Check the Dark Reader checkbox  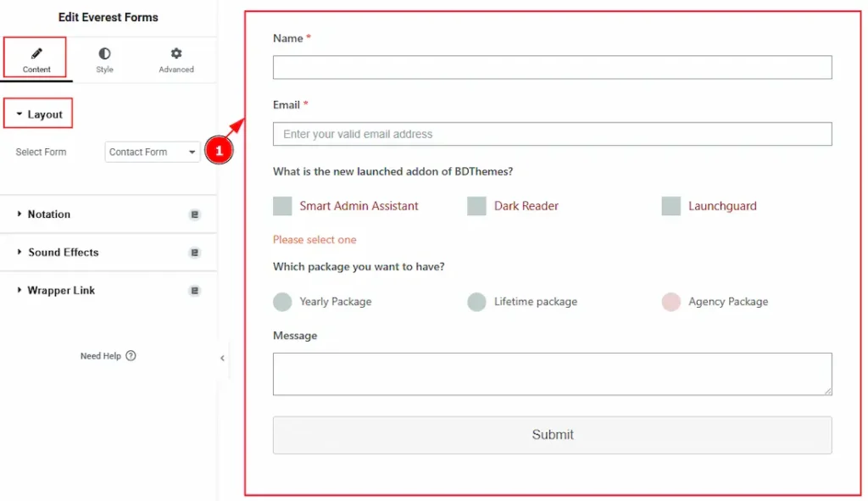[476, 206]
